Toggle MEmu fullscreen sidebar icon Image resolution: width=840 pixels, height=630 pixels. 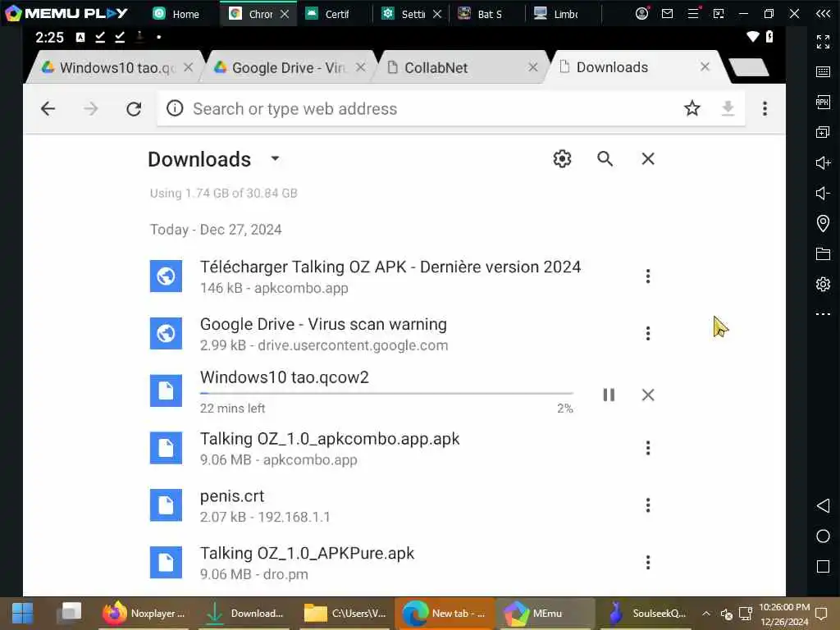(x=823, y=41)
